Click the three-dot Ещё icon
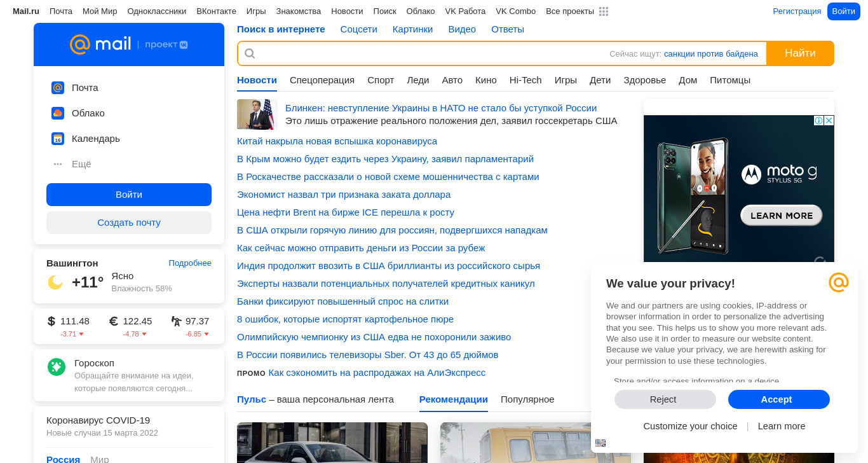This screenshot has width=868, height=463. tap(58, 164)
